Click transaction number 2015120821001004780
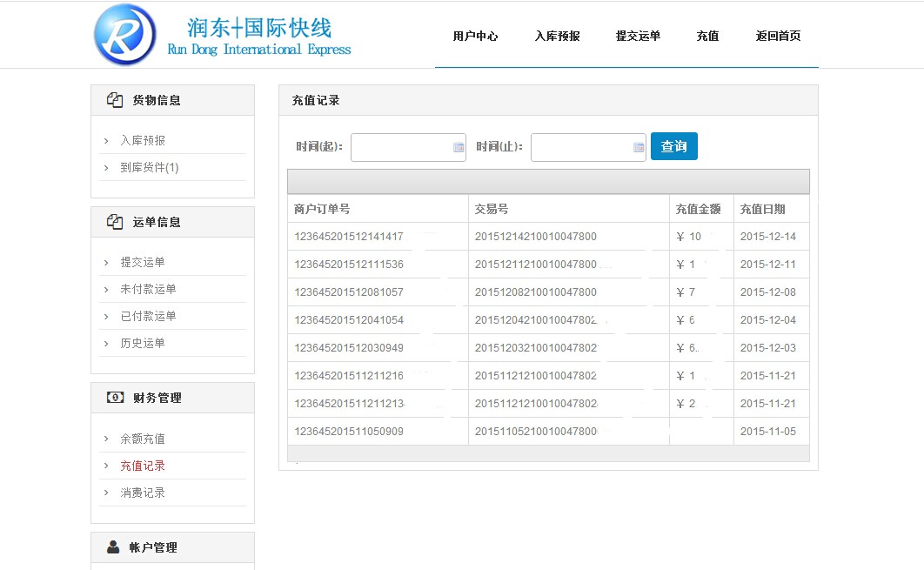Screen dimensions: 924x570 (536, 292)
